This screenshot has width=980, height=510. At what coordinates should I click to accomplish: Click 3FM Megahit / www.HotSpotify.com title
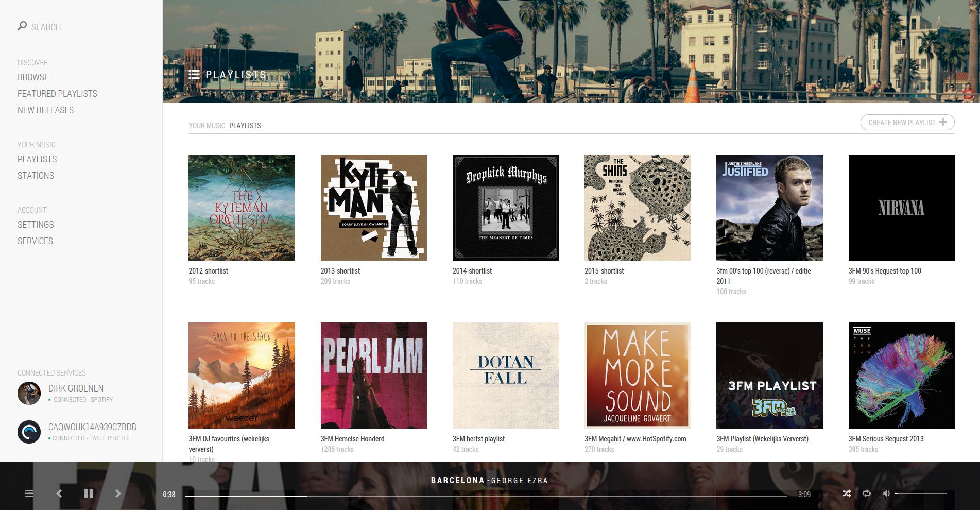(635, 439)
